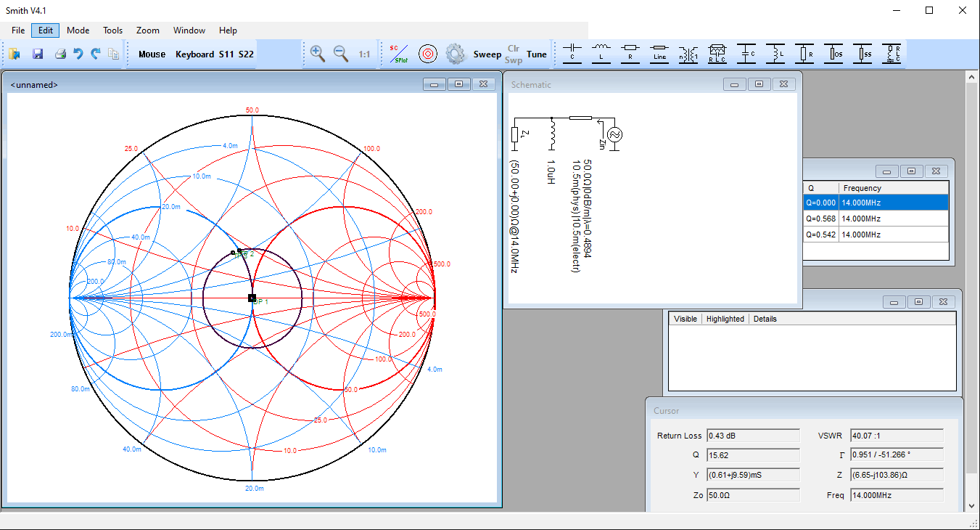Add shorted stub (SS) element
The width and height of the screenshot is (980, 530).
(x=862, y=54)
